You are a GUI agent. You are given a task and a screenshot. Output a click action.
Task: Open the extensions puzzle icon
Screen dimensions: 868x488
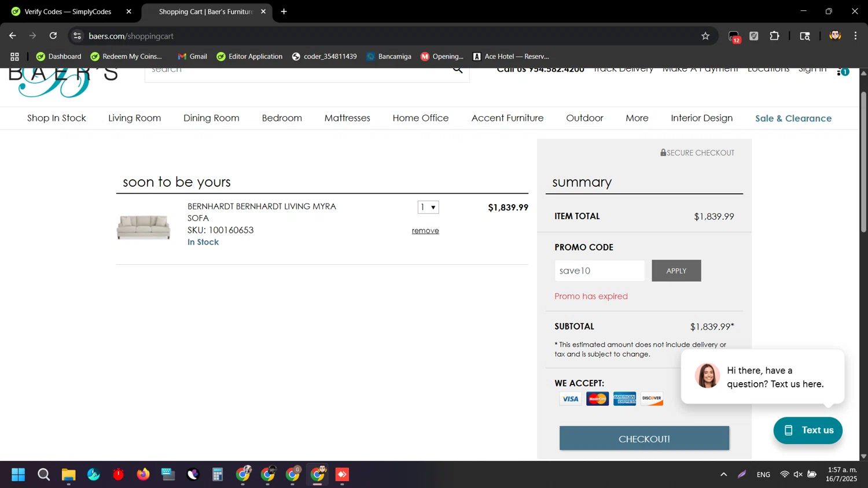[x=774, y=36]
